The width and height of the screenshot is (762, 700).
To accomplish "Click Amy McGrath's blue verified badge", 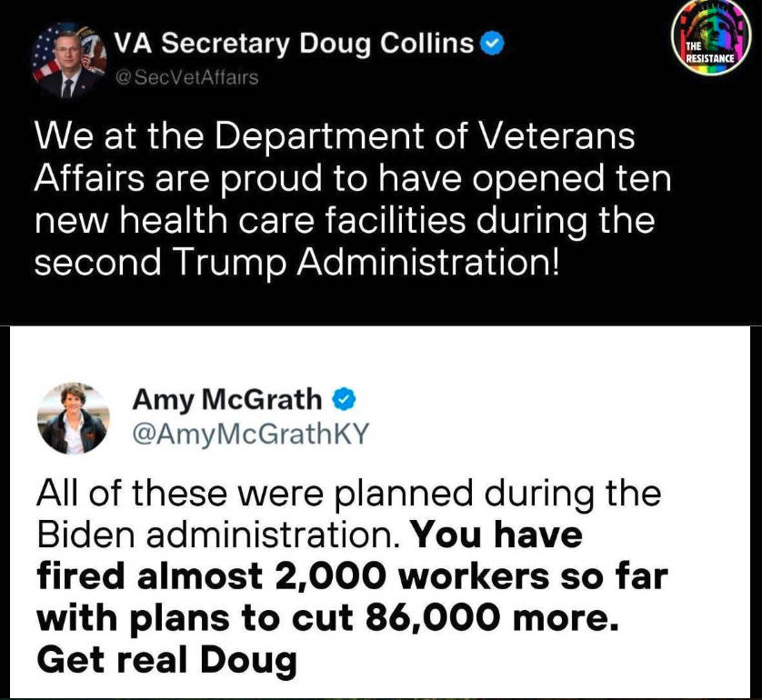I will tap(344, 399).
